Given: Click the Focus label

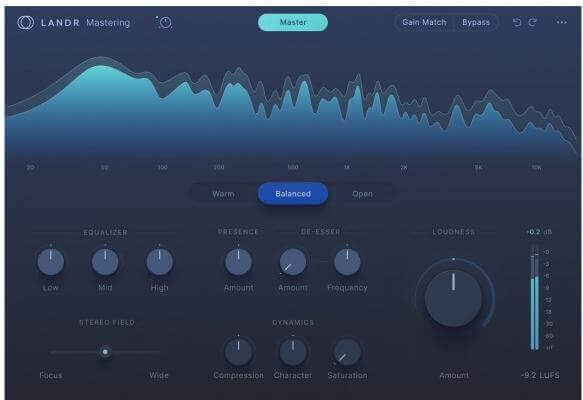Looking at the screenshot, I should pos(51,375).
